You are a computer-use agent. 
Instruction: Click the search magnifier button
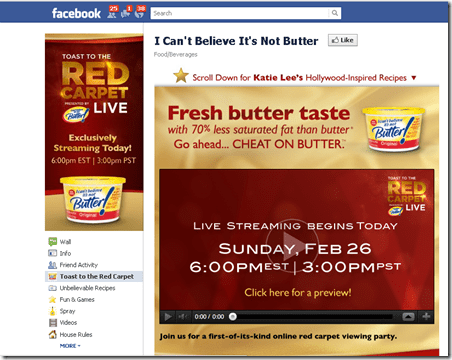(334, 13)
